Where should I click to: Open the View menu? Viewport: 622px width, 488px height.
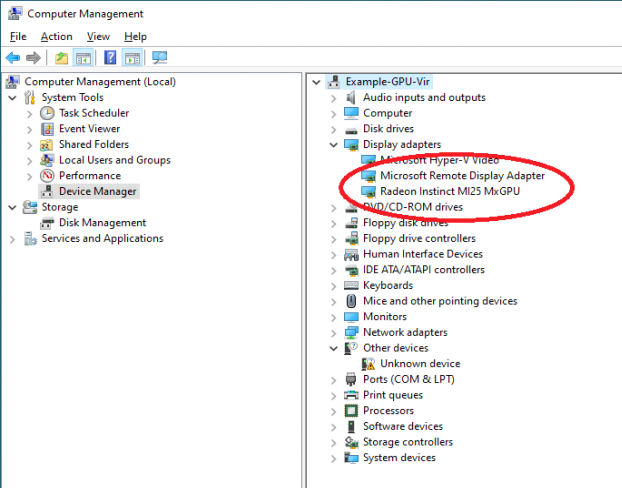[x=98, y=37]
